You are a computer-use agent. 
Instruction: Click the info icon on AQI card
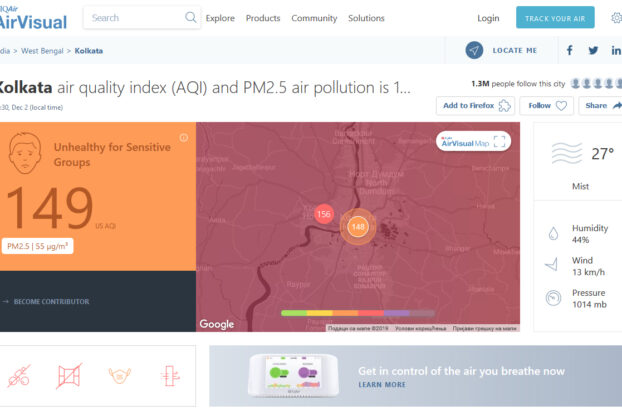[183, 138]
